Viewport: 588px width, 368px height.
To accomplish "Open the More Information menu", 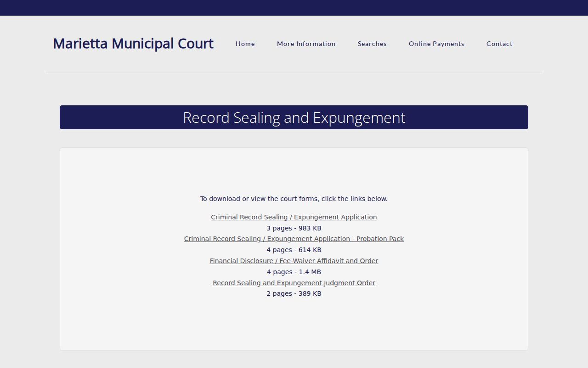I will click(306, 44).
